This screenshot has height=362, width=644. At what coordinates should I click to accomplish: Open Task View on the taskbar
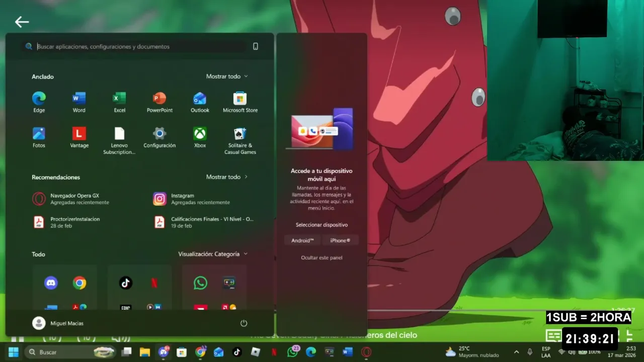(127, 352)
